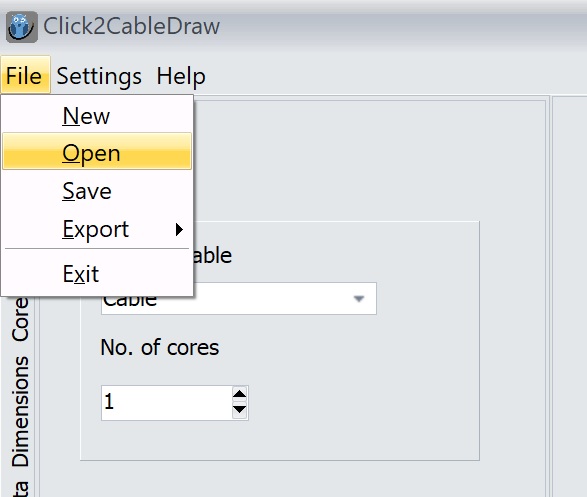Screen dimensions: 587x497
Task: Click the Click2CableDraw window title
Action: click(x=131, y=26)
